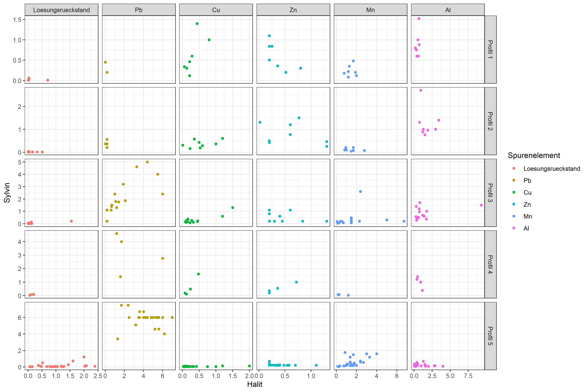Screen dimensions: 588x392
Task: Click the blue Mn legend dot
Action: pos(514,216)
